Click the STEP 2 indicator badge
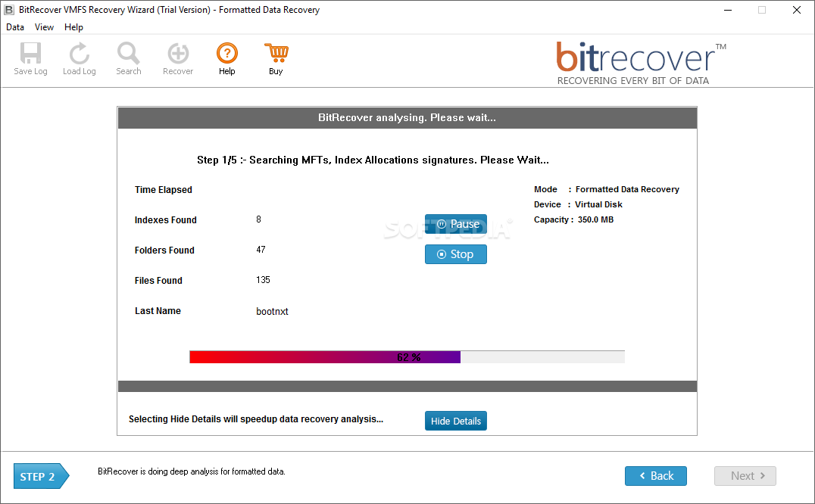 (41, 477)
